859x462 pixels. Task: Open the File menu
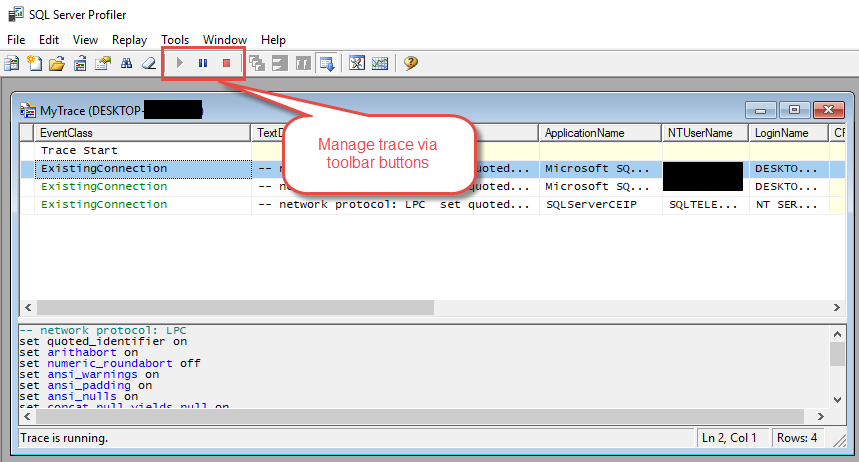16,40
